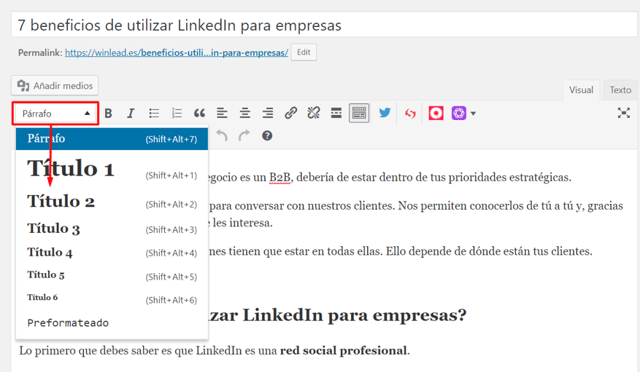Screen dimensions: 640x372
Task: Remove the link with unlink icon
Action: tap(313, 113)
